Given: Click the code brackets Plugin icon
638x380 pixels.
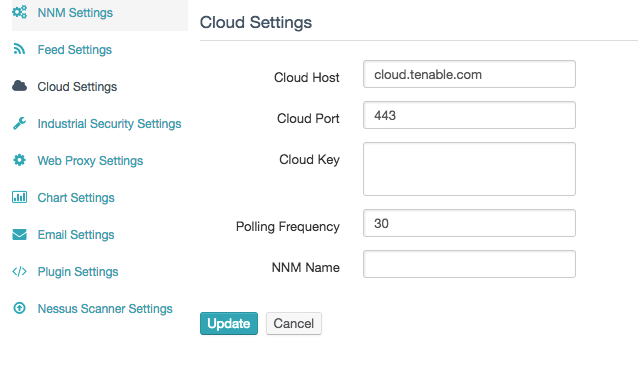Looking at the screenshot, I should (x=20, y=271).
